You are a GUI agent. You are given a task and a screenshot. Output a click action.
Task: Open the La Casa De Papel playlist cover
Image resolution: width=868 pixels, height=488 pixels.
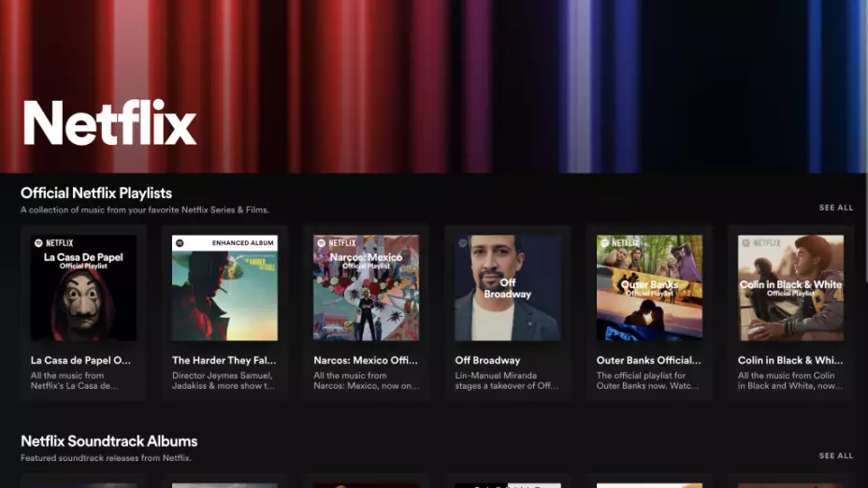(83, 288)
